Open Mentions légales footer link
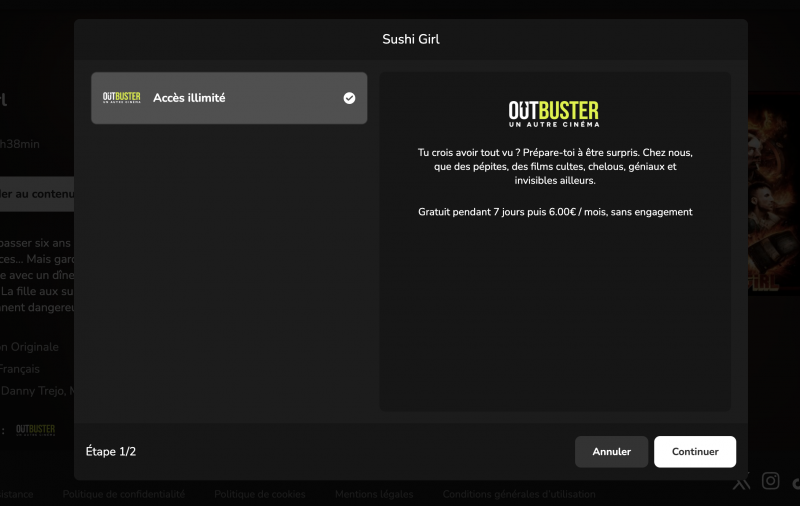The height and width of the screenshot is (506, 800). (x=374, y=494)
